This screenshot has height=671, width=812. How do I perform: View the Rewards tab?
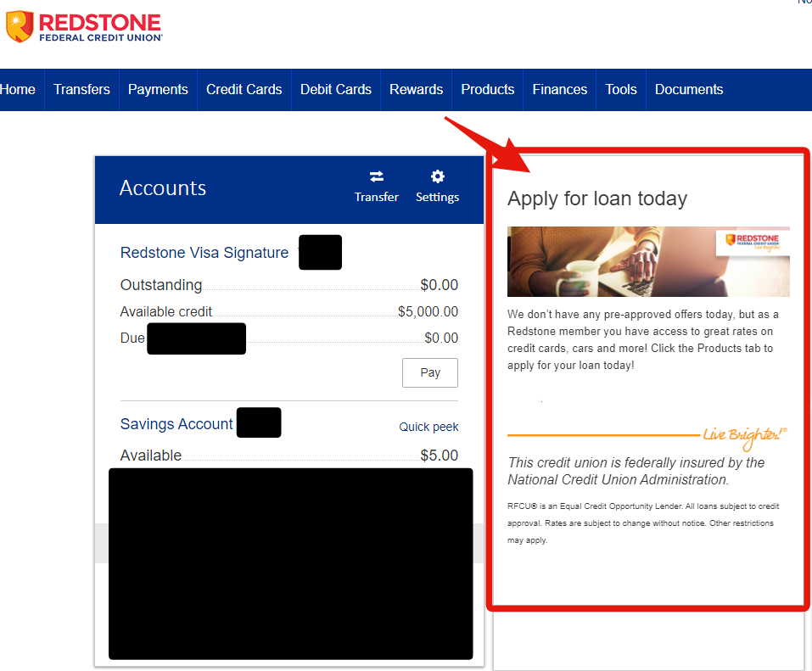416,89
